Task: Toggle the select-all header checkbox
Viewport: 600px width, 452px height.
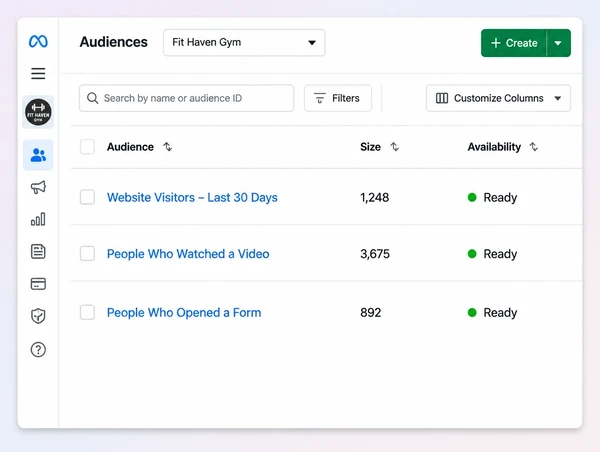Action: tap(88, 147)
